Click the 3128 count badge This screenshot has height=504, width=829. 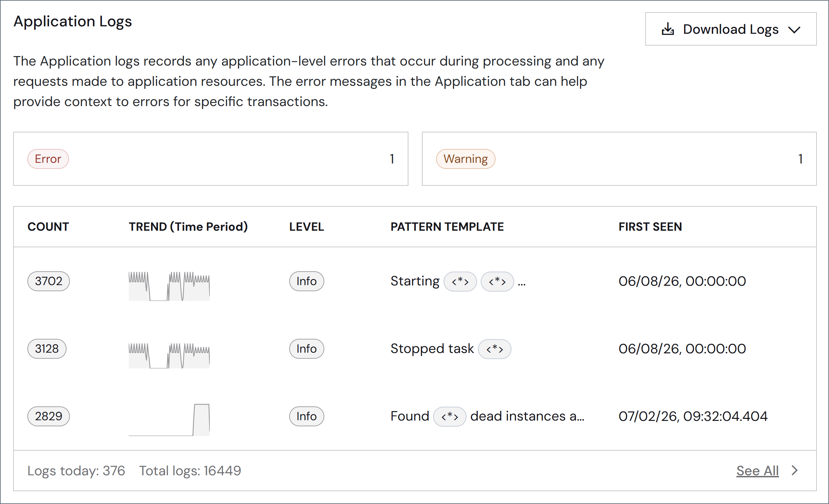[47, 349]
